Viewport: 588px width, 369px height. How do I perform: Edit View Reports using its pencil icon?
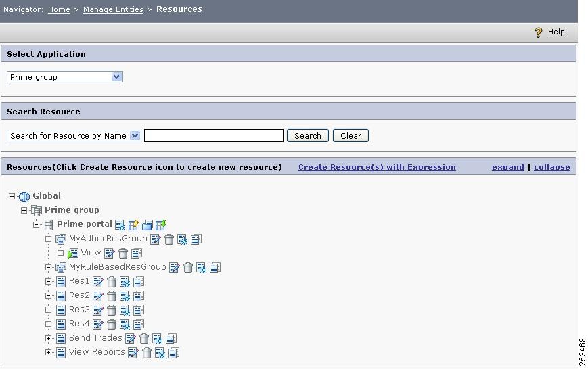(133, 353)
